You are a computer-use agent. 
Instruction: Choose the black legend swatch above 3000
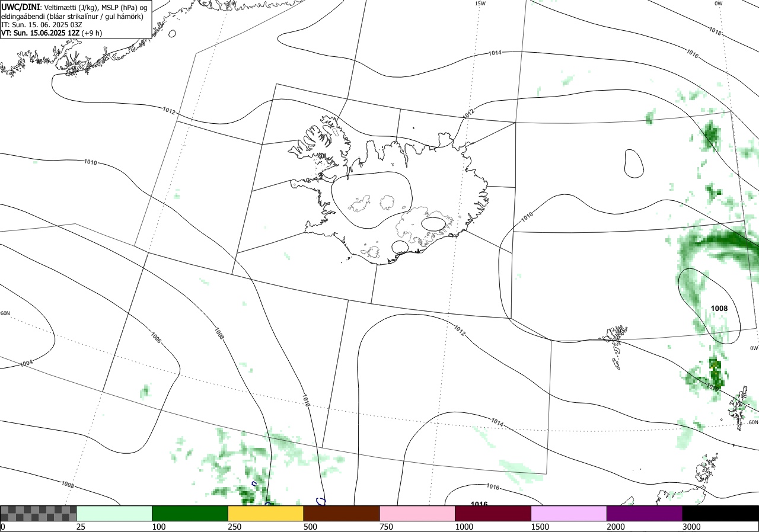[x=720, y=513]
